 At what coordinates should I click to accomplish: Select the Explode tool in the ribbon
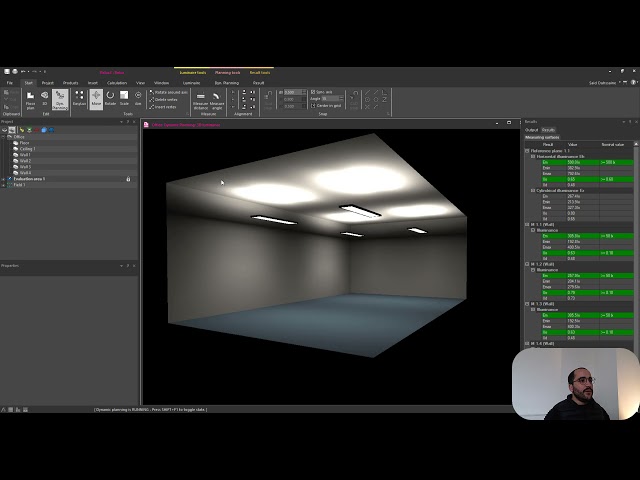point(79,98)
